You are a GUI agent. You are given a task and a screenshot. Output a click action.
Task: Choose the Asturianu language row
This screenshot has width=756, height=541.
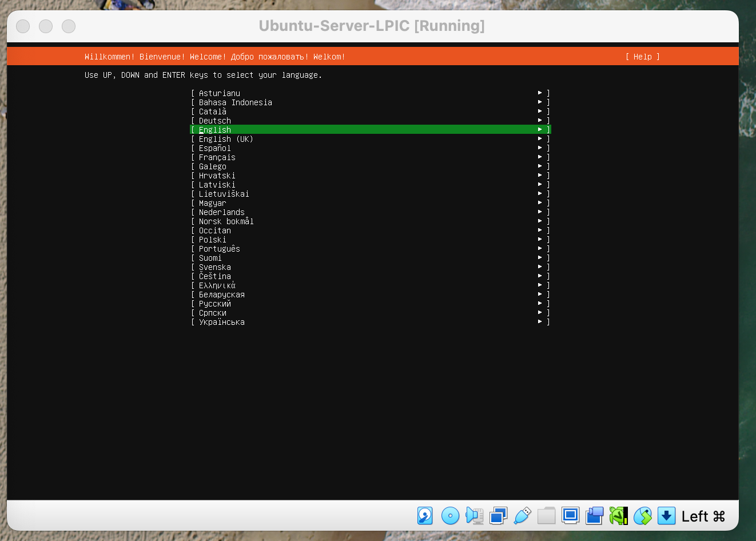371,93
